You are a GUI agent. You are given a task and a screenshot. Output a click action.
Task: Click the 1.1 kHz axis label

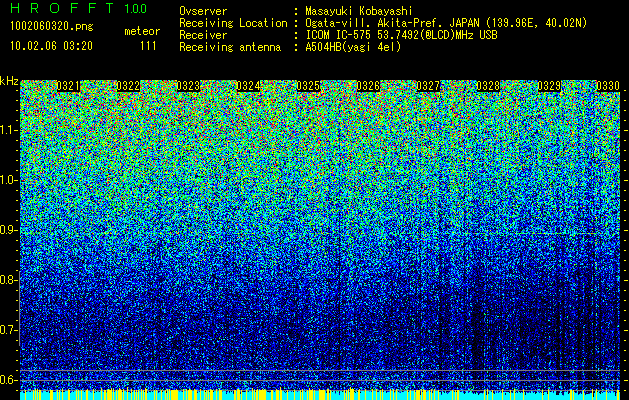tap(9, 130)
